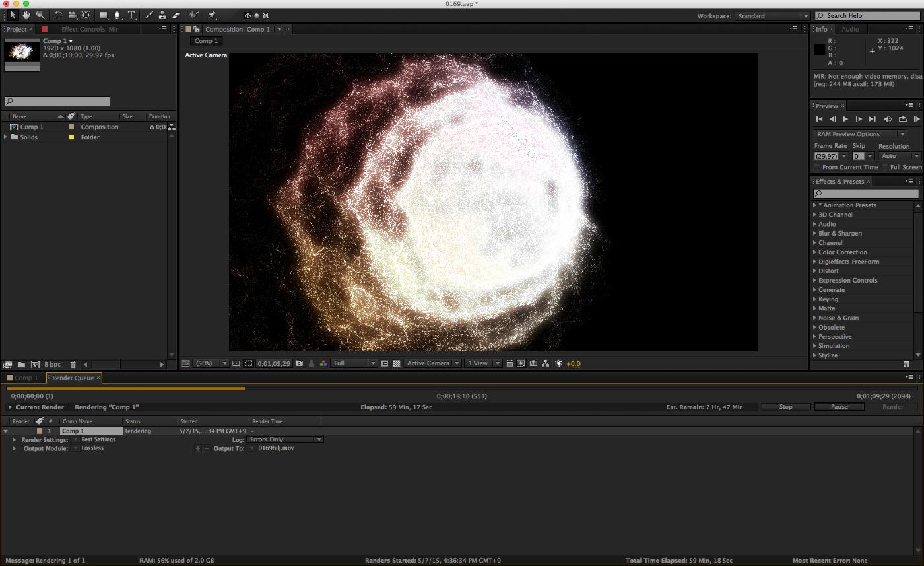Viewport: 924px width, 566px height.
Task: Click the Effects & Presets search field
Action: pos(863,192)
